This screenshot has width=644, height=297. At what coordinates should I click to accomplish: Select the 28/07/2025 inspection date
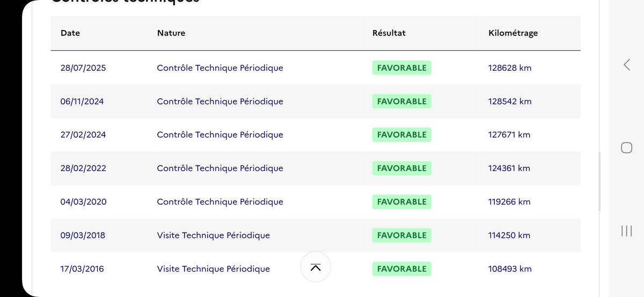(83, 68)
